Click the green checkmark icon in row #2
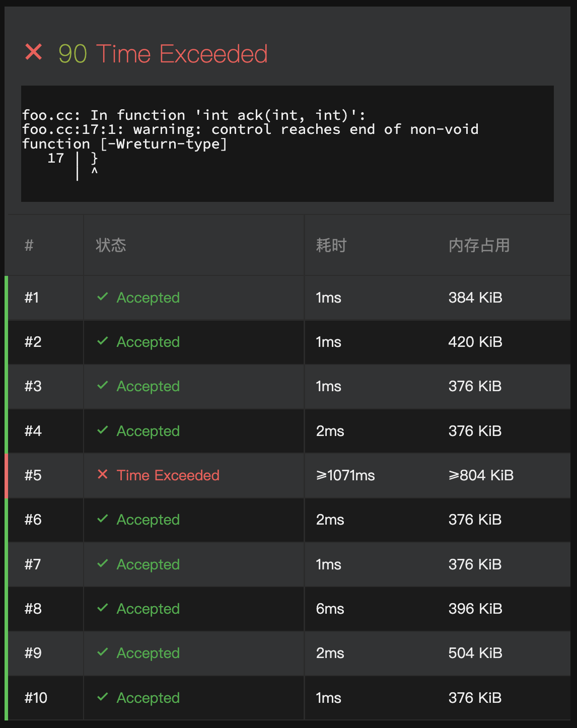The width and height of the screenshot is (577, 728). click(x=103, y=341)
